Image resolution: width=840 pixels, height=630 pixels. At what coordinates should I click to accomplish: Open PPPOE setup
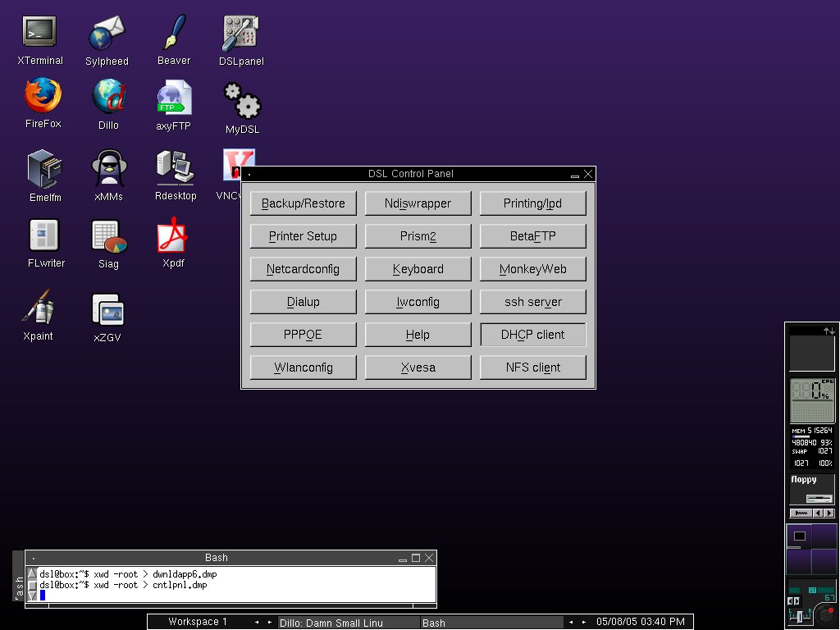[304, 335]
